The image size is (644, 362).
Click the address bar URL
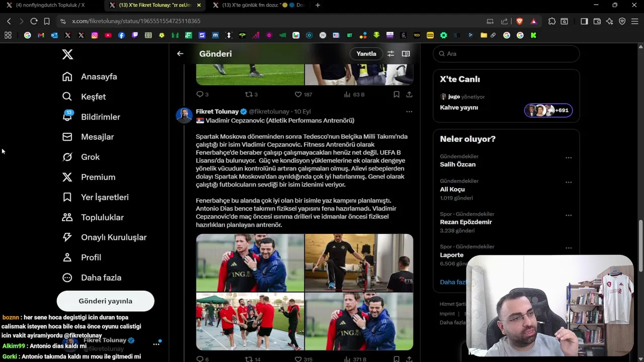136,21
